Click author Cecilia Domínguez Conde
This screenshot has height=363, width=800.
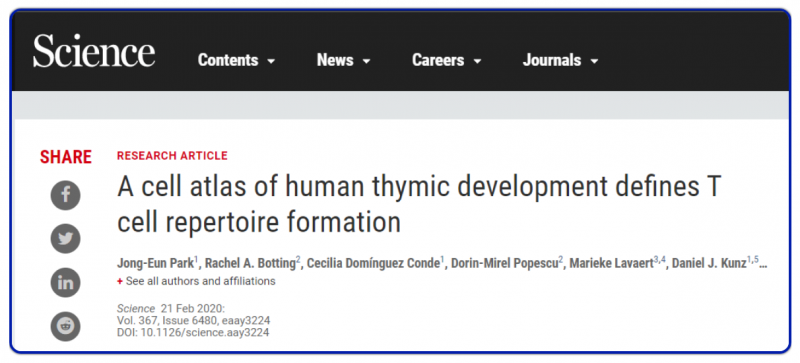(372, 264)
